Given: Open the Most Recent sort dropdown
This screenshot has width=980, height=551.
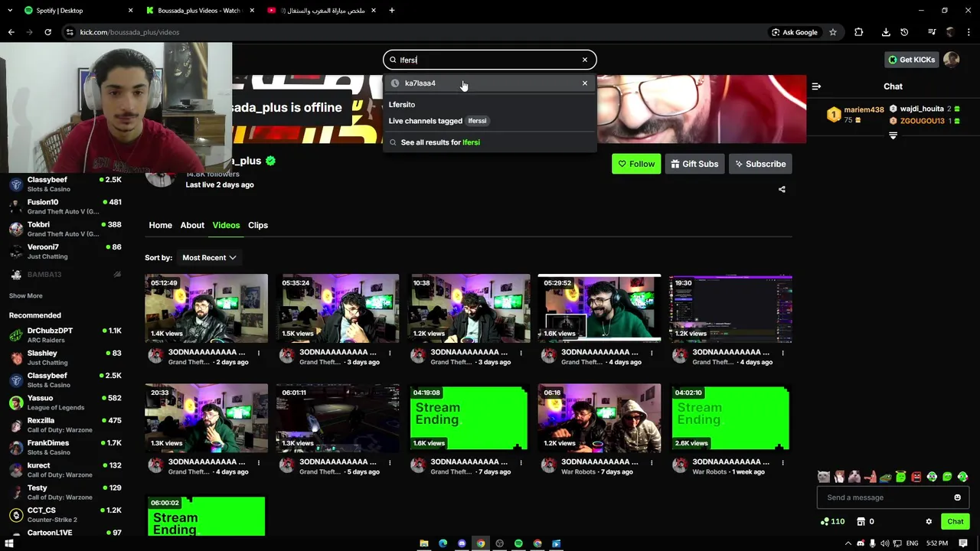Looking at the screenshot, I should pos(209,258).
